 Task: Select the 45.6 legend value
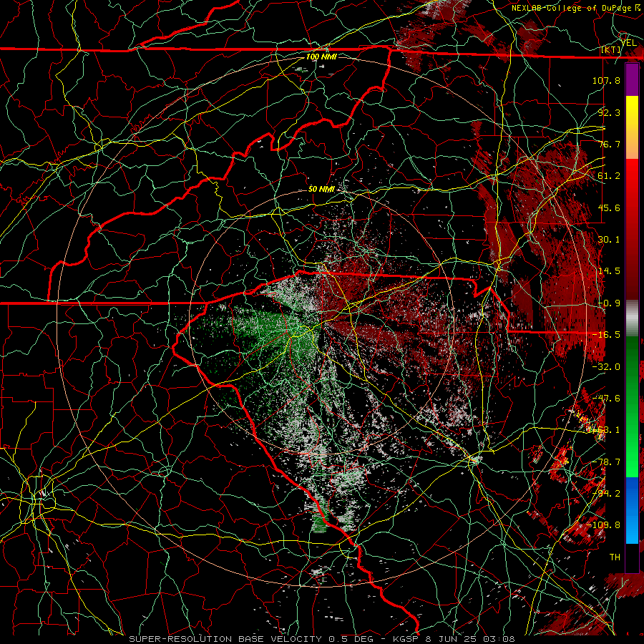(x=609, y=208)
